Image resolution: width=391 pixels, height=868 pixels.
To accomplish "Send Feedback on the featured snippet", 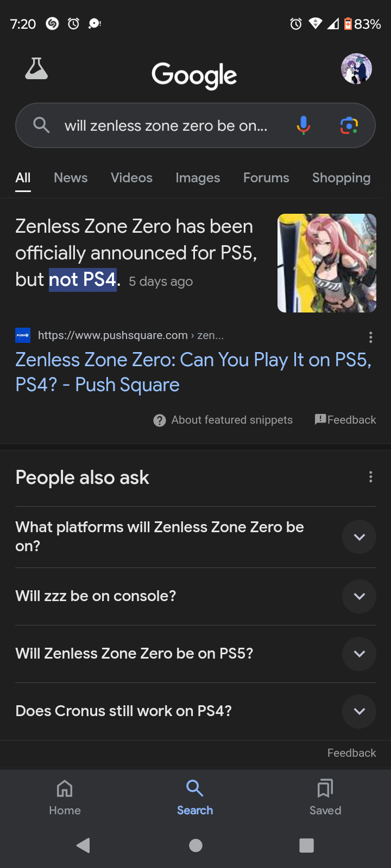I will 345,420.
